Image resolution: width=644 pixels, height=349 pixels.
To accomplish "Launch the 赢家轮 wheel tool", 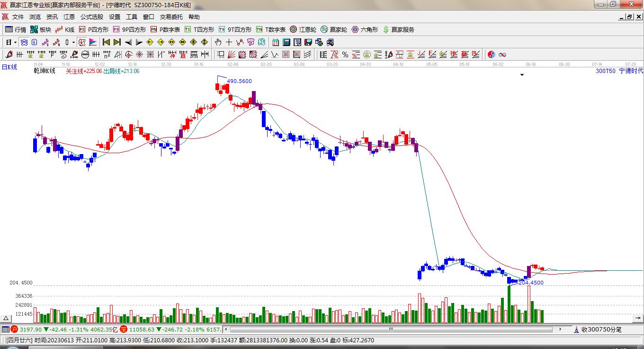I will 334,29.
